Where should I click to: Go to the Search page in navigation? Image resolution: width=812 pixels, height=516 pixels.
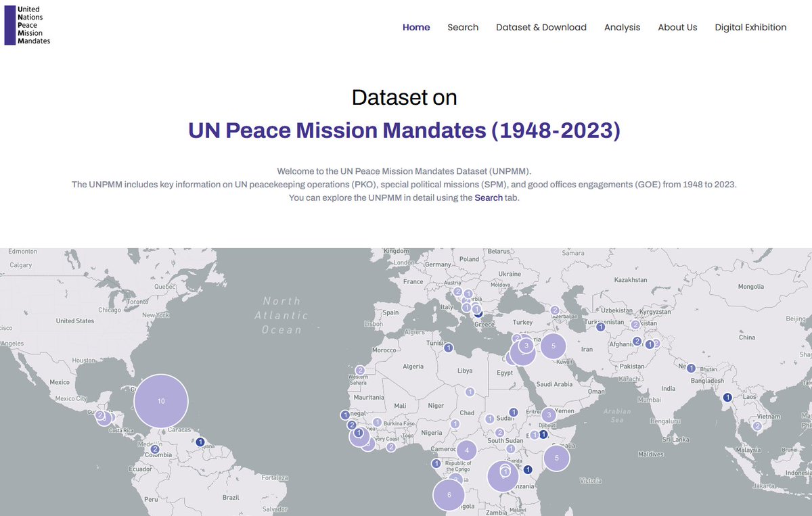[463, 28]
